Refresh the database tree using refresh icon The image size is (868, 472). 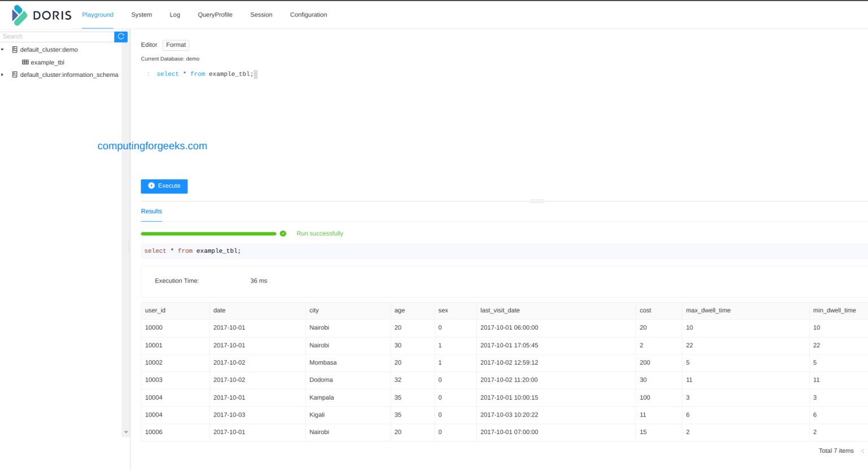pyautogui.click(x=120, y=36)
